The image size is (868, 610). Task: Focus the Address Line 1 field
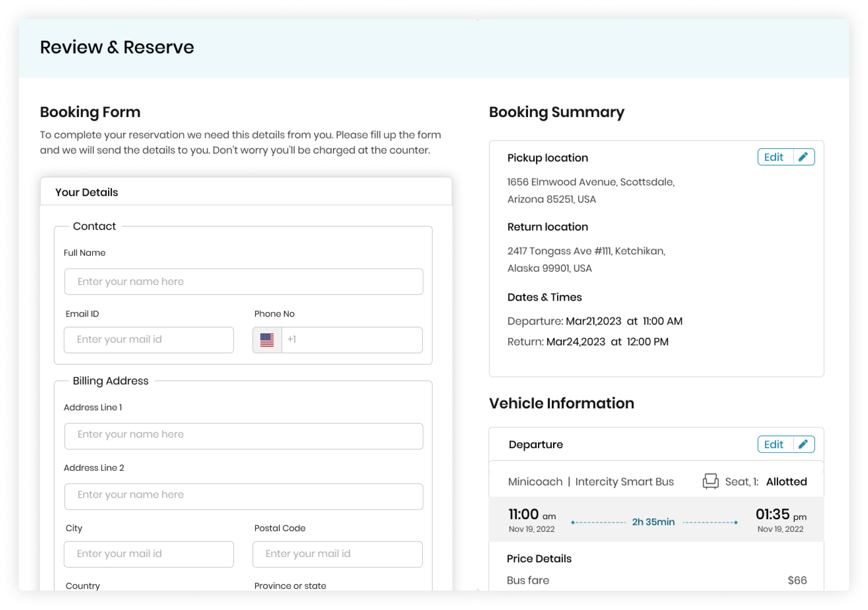pos(243,436)
